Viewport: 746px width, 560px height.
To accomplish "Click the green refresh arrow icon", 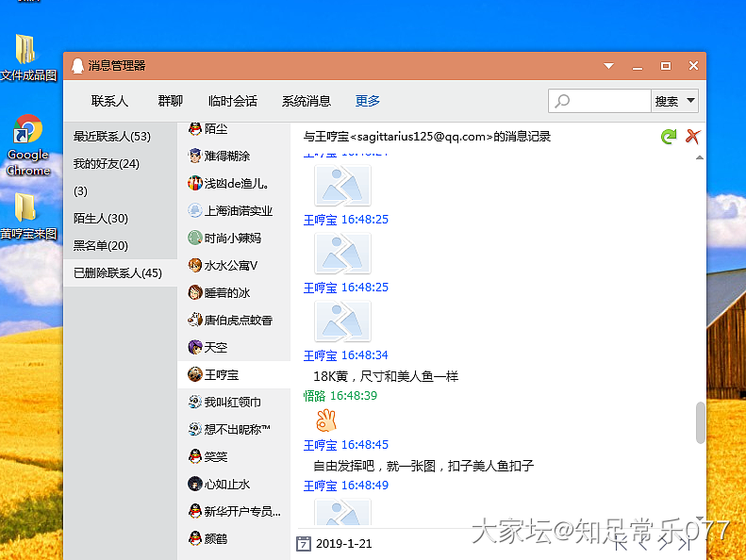I will point(669,137).
